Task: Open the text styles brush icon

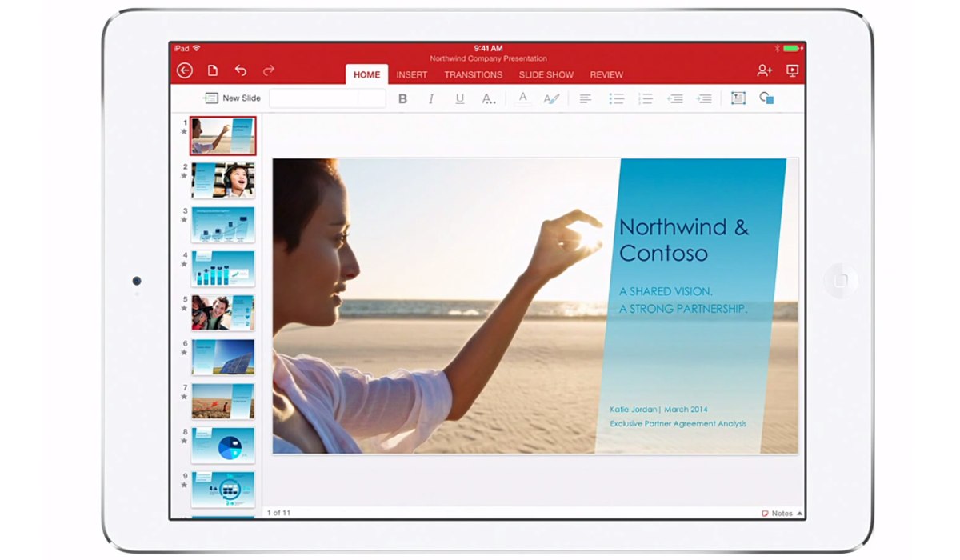Action: point(551,98)
